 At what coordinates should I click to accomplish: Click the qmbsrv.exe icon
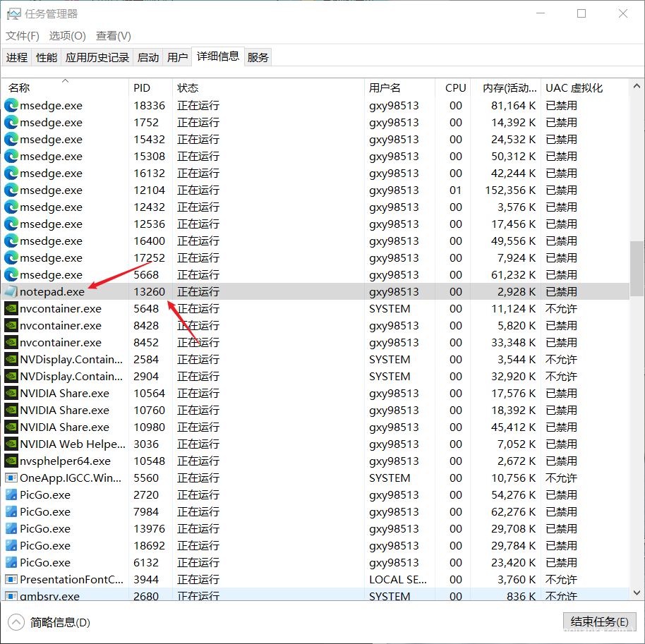click(x=11, y=596)
